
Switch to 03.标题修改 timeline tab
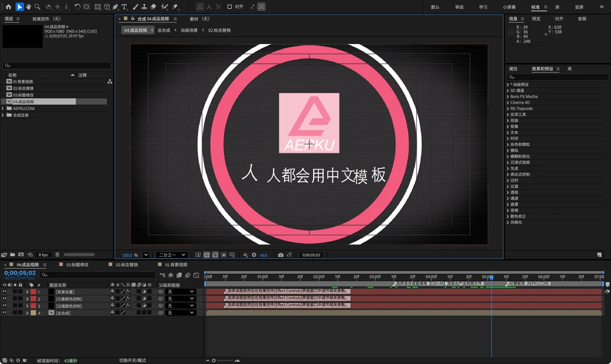[77, 264]
